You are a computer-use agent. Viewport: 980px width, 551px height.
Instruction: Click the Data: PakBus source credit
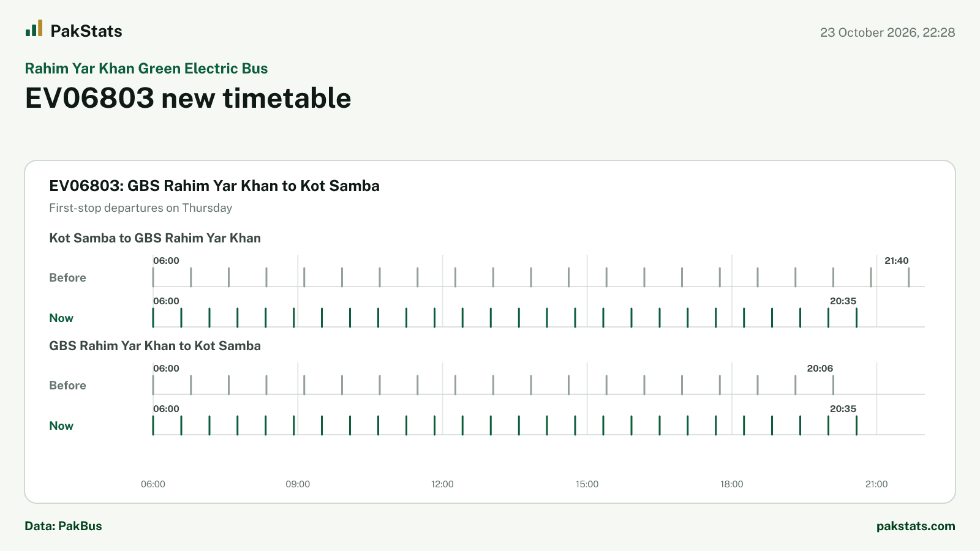[63, 526]
